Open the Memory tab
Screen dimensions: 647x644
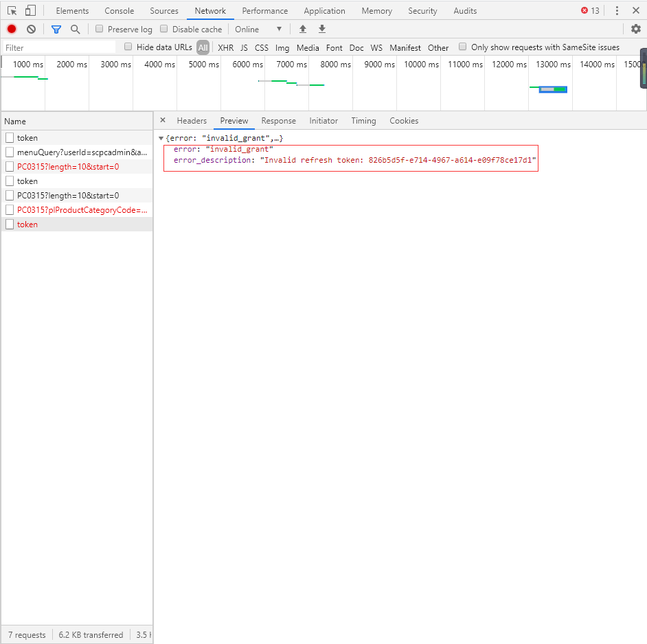(376, 11)
